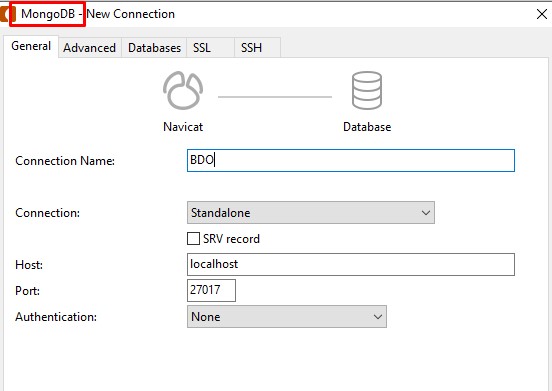552x391 pixels.
Task: Click the Host input field
Action: tap(351, 264)
